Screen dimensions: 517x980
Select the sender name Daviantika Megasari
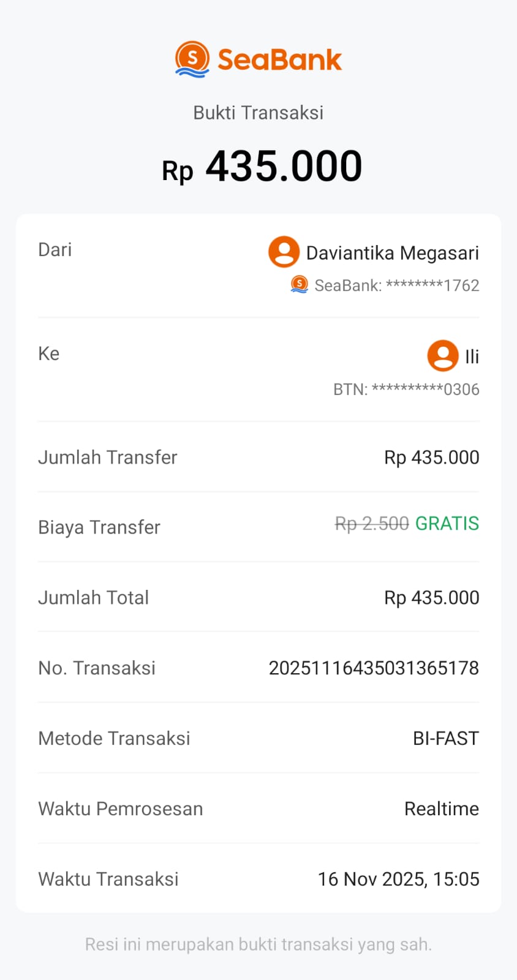392,253
